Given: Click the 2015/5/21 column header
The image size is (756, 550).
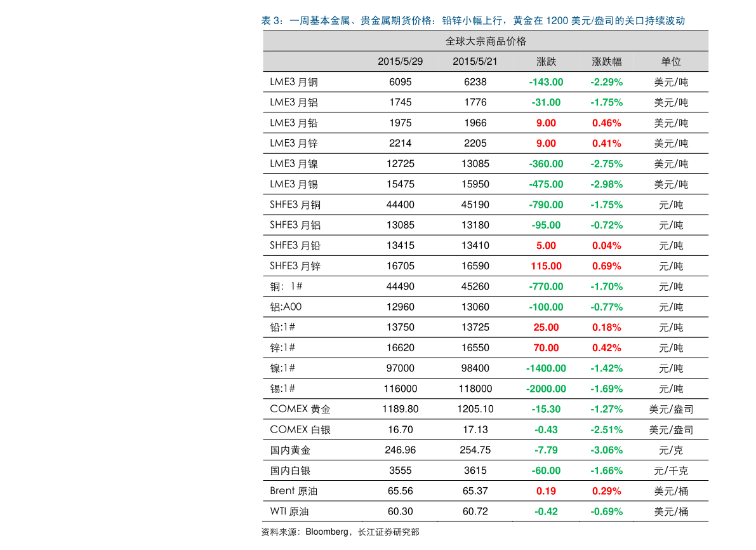Looking at the screenshot, I should point(475,62).
